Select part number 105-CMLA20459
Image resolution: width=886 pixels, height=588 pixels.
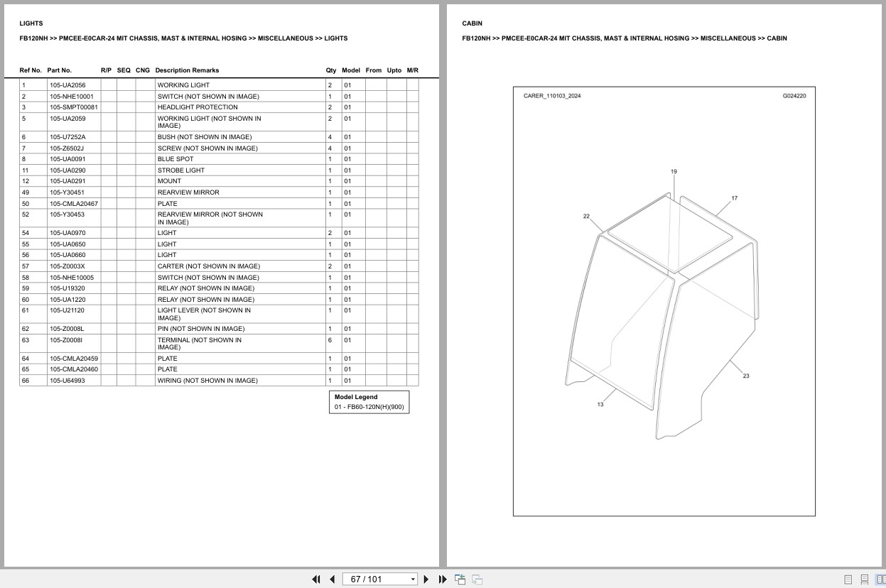tap(74, 359)
